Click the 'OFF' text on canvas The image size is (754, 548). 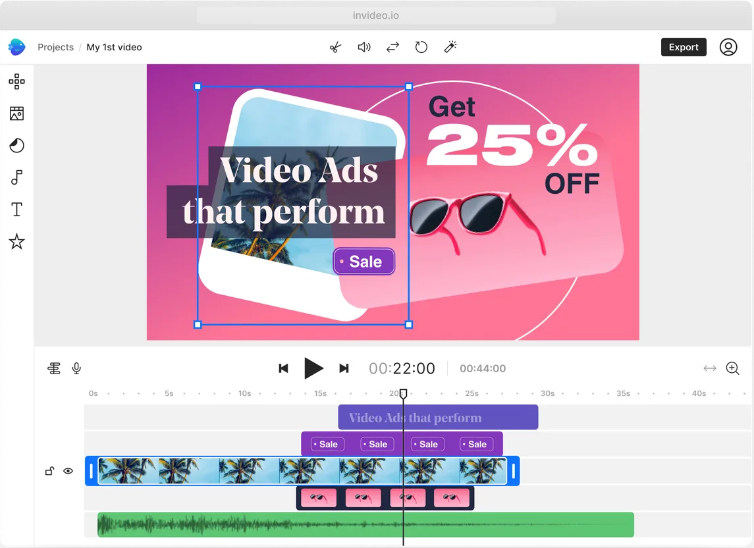pos(572,184)
